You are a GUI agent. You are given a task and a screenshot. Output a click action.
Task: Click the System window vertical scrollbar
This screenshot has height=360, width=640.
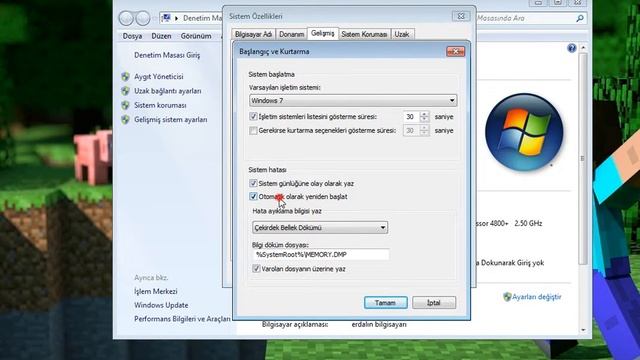tap(583, 158)
